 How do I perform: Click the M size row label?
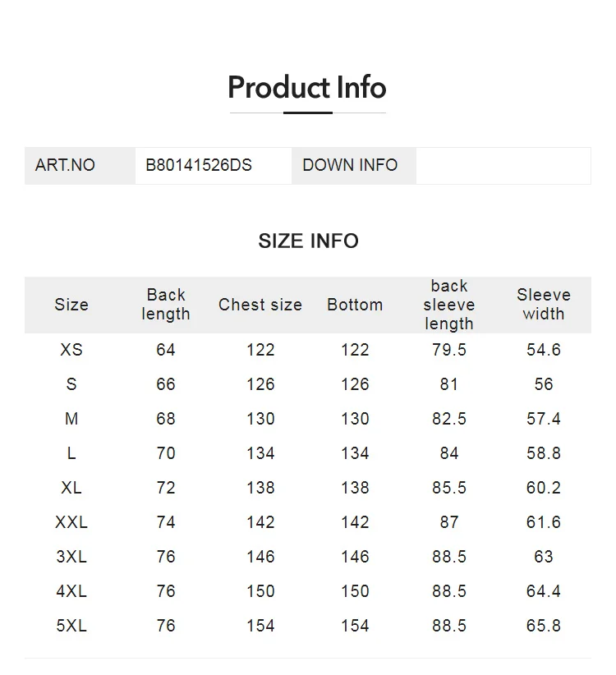[71, 419]
